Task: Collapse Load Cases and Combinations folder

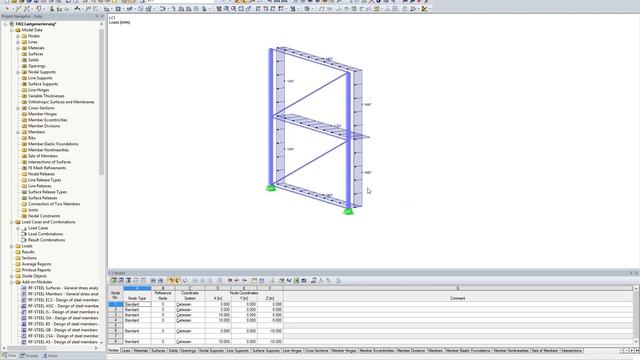Action: [12, 222]
